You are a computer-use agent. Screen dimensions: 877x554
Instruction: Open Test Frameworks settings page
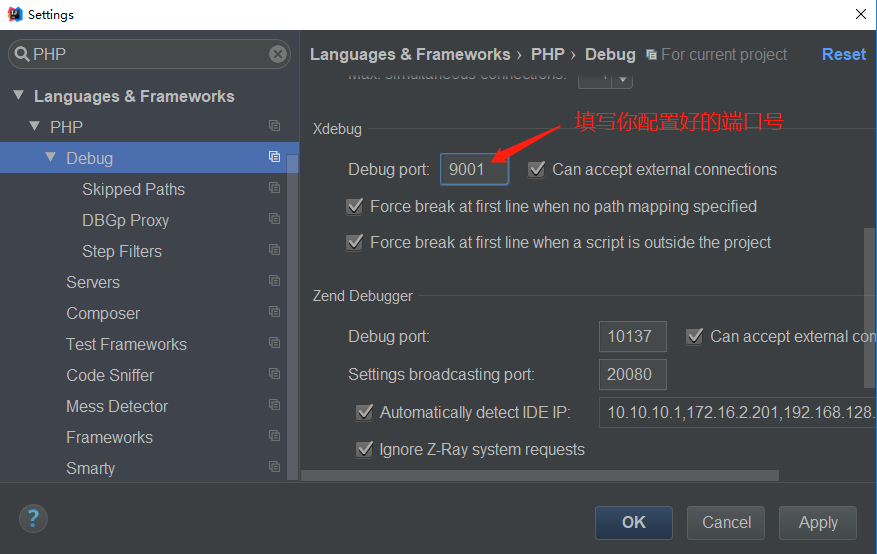click(x=126, y=344)
